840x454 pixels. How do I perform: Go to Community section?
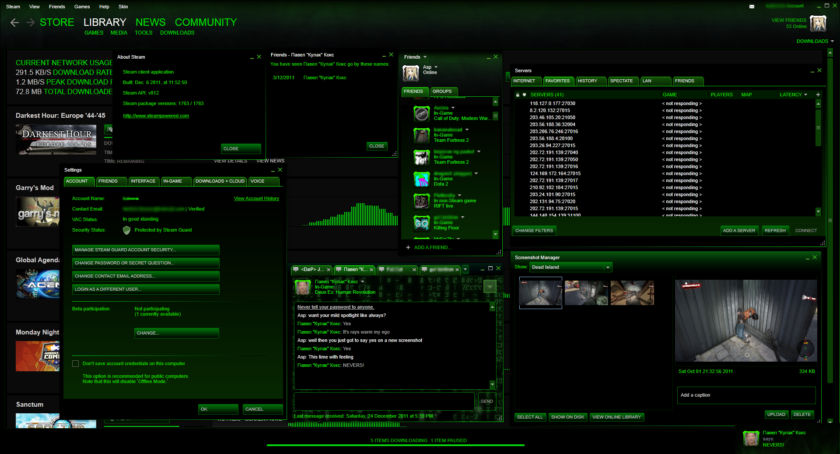206,23
